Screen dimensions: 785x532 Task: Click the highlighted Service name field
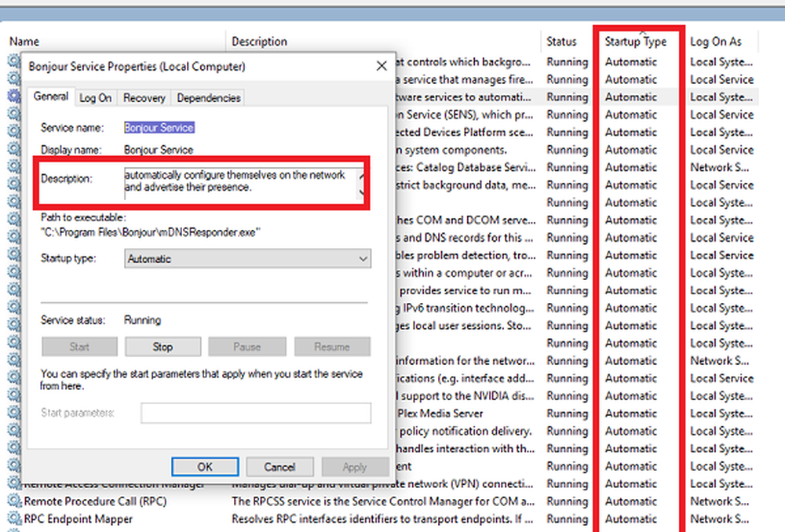tap(159, 127)
